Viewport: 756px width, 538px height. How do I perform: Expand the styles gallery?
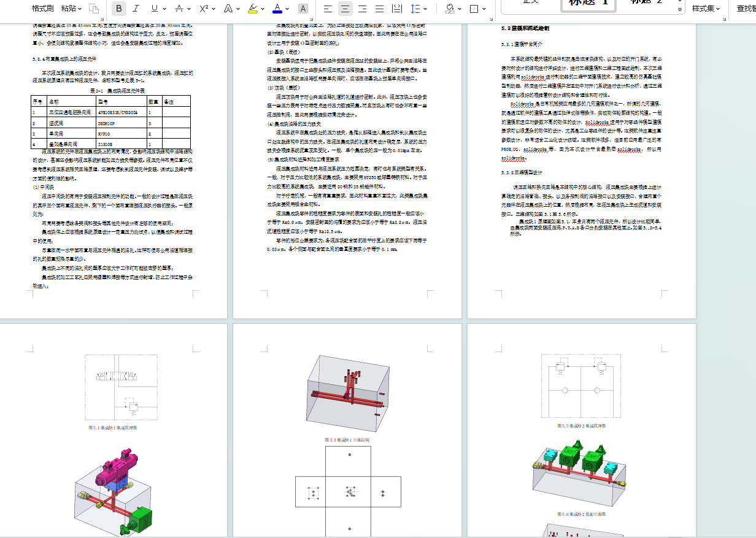coord(680,10)
